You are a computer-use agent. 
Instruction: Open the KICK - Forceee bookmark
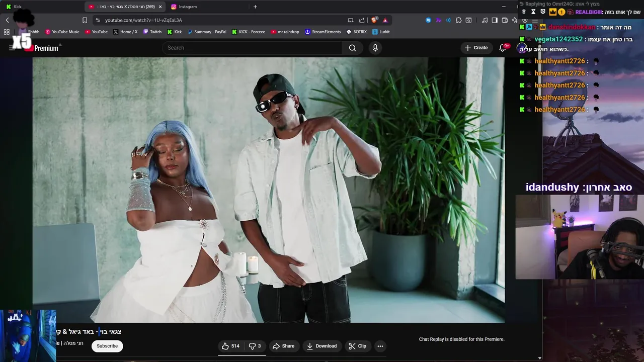click(x=249, y=32)
